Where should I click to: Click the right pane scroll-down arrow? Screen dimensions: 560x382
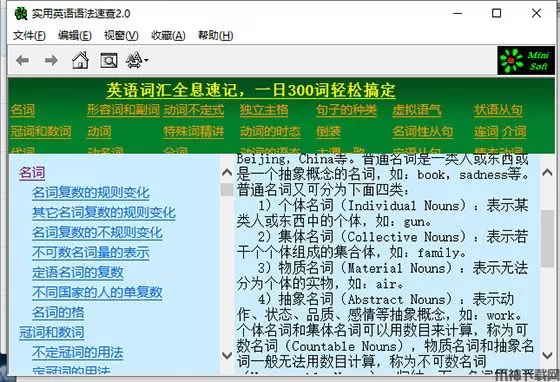547,355
